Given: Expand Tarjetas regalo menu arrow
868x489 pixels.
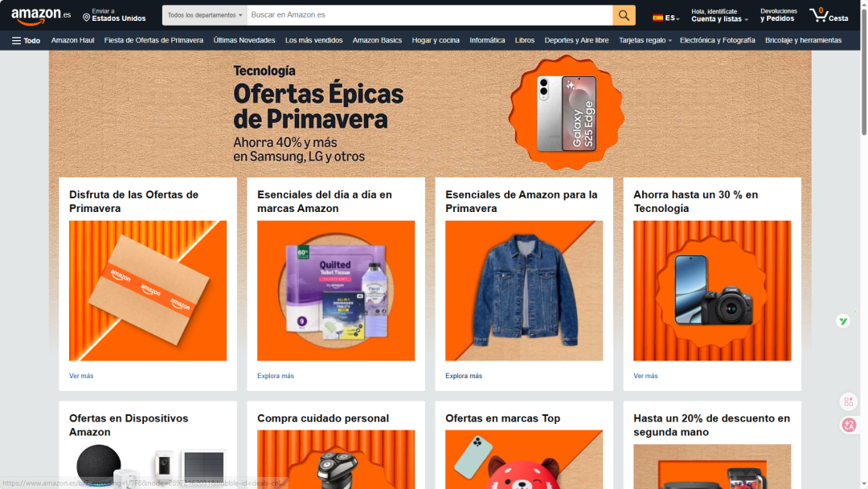Looking at the screenshot, I should [670, 41].
